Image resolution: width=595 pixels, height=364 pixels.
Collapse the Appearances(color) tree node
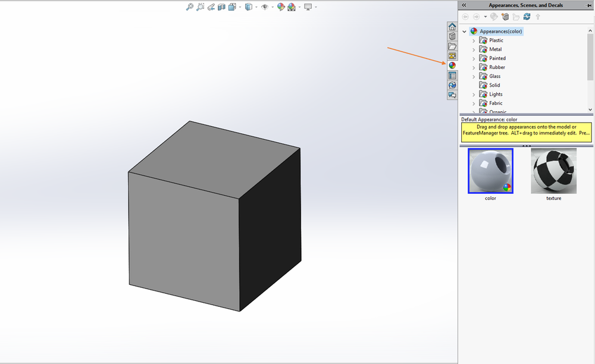pos(465,32)
